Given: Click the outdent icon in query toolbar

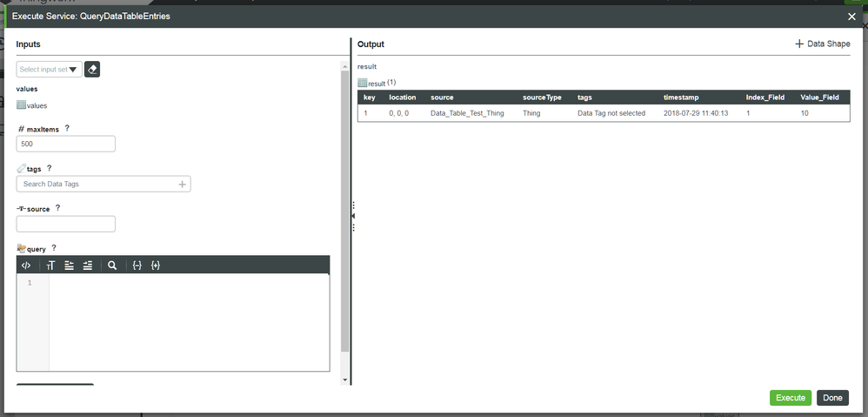Looking at the screenshot, I should point(69,266).
